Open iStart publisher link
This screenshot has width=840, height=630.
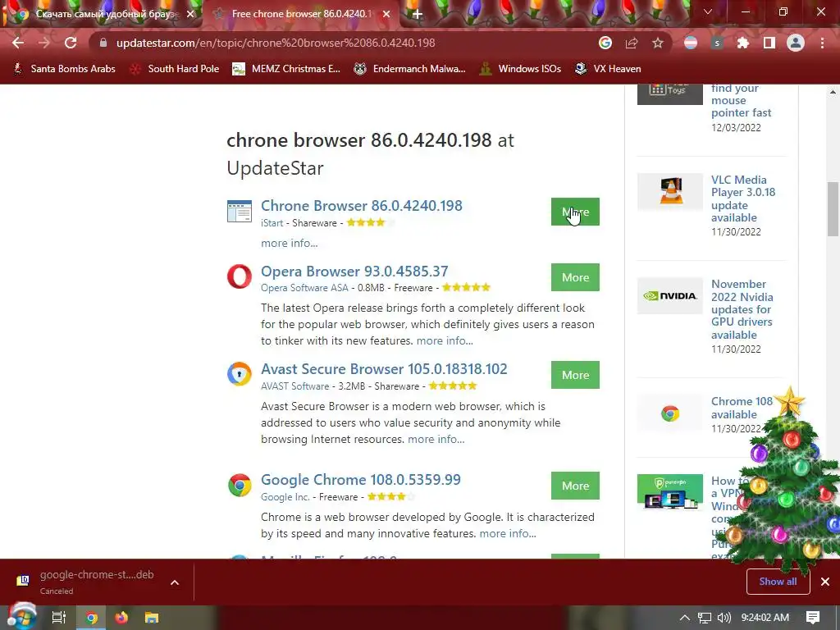click(x=272, y=223)
